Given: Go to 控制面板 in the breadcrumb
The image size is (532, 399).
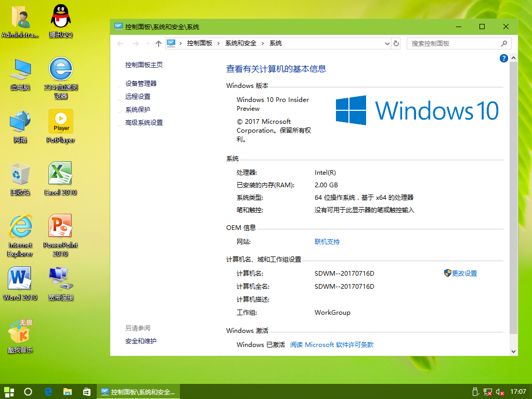Looking at the screenshot, I should 200,43.
